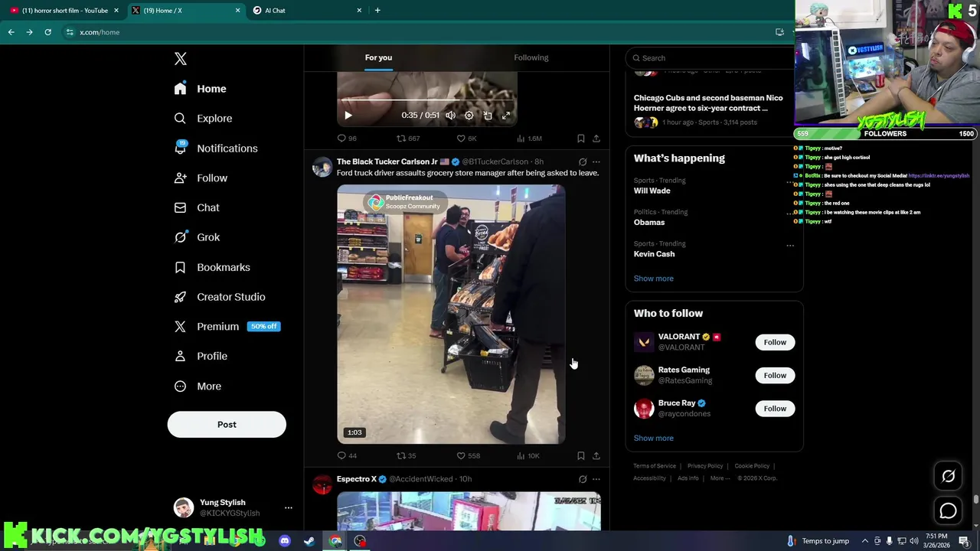Like the top video post with 6K likes
Image resolution: width=980 pixels, height=551 pixels.
coord(461,139)
